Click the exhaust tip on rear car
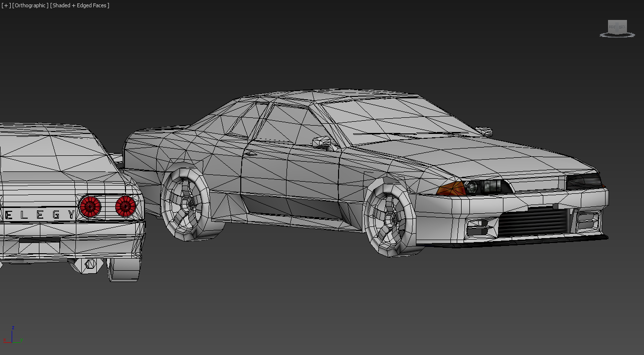 click(90, 265)
